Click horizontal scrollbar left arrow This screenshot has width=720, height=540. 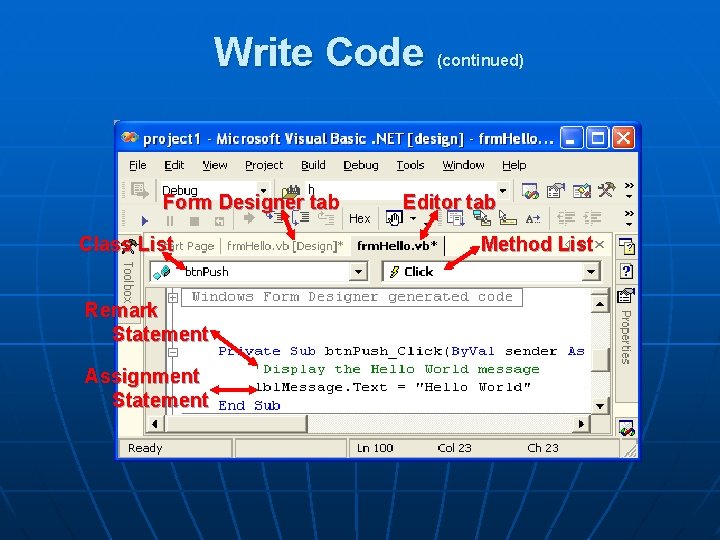click(x=155, y=424)
